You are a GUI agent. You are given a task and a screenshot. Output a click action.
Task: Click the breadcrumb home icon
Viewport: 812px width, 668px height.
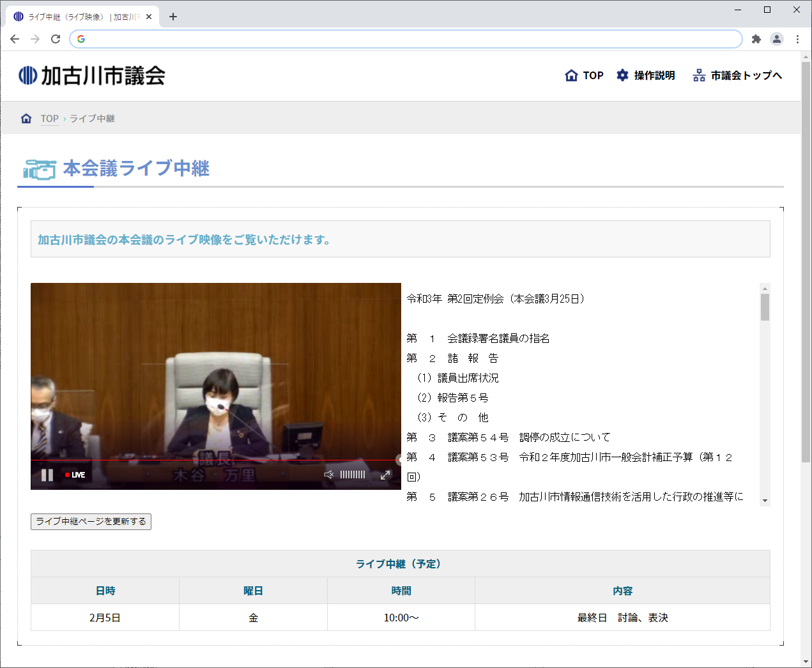26,119
